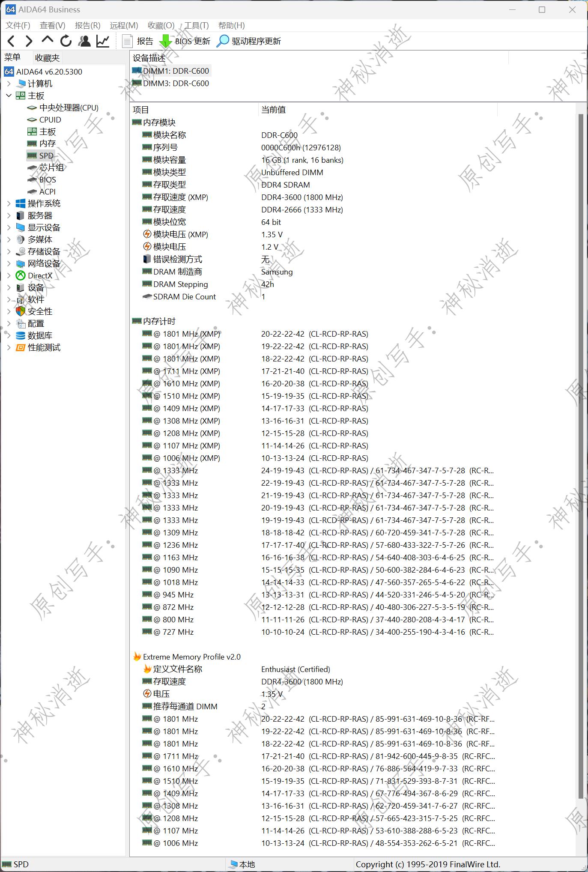The height and width of the screenshot is (872, 588).
Task: Switch to the 菜单 tab
Action: pos(12,57)
